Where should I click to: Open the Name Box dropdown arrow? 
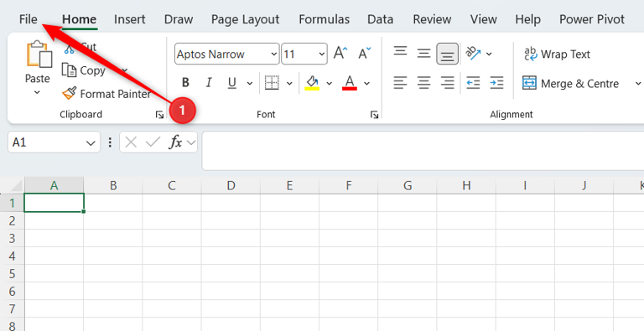[91, 142]
